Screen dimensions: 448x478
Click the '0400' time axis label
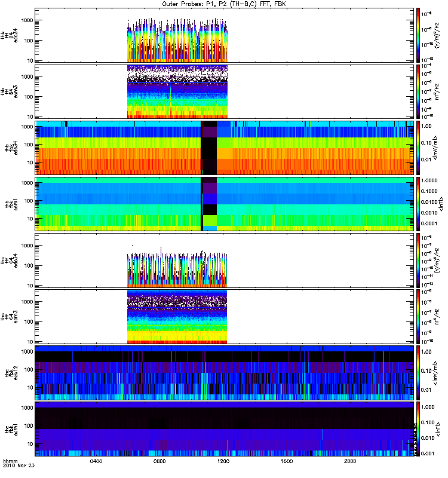(x=96, y=461)
